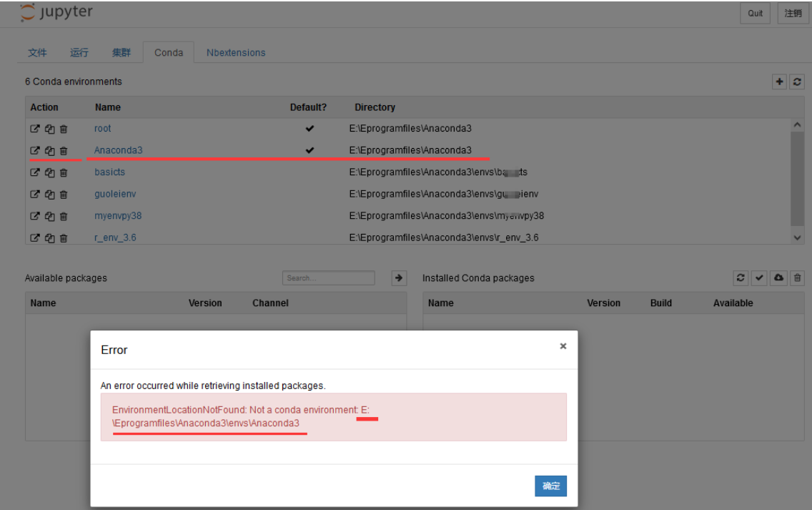Clone the root environment

[50, 129]
